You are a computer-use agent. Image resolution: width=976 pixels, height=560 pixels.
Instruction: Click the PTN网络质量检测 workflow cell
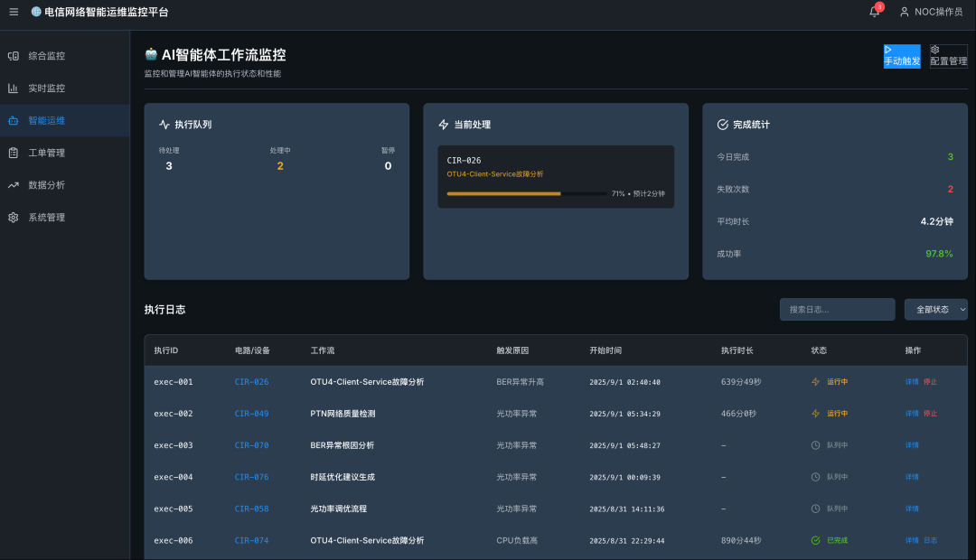[x=343, y=414]
